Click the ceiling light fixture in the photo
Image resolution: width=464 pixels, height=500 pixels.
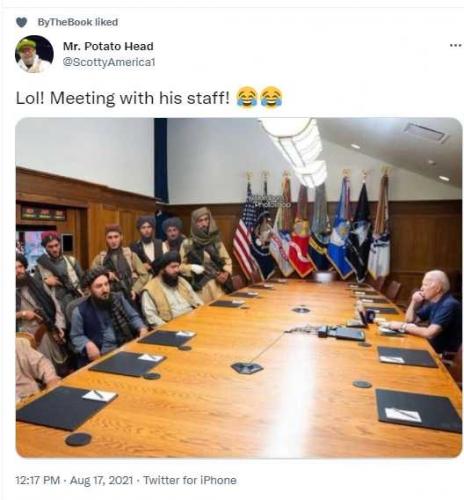coord(293,149)
